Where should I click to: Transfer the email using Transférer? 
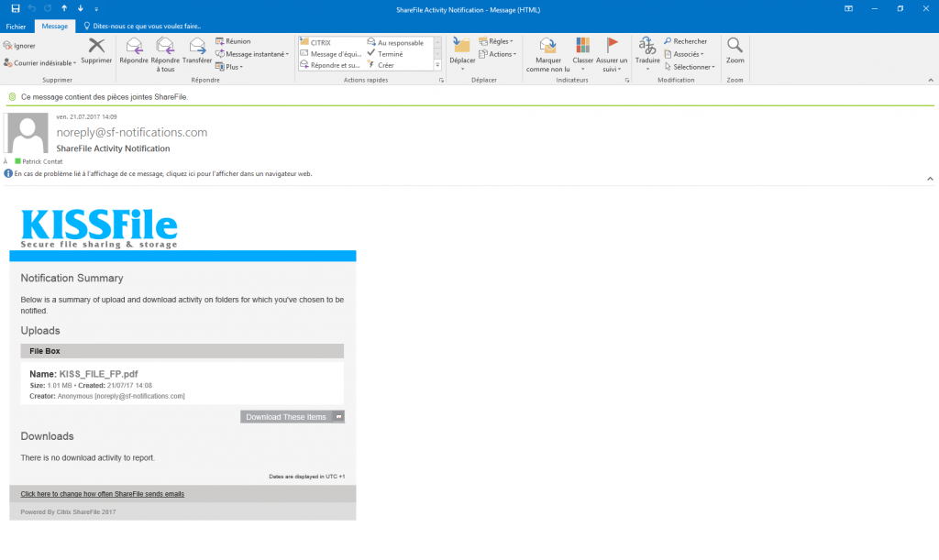(199, 53)
